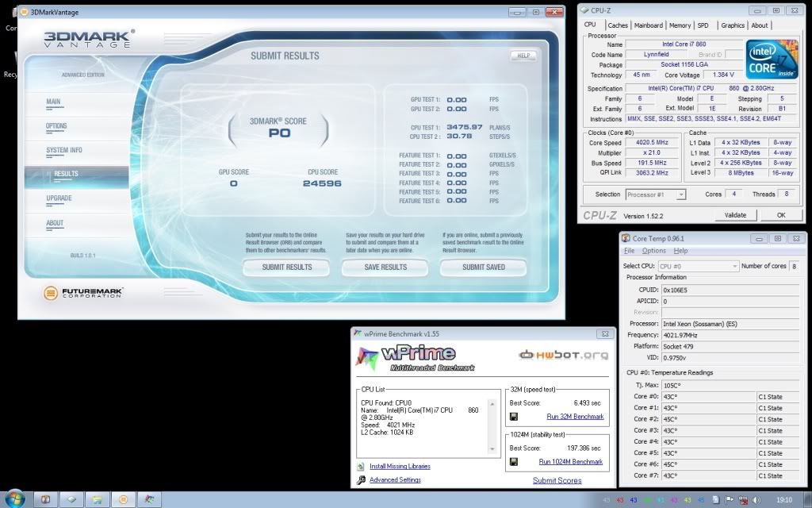Click the Submit Results button

286,267
